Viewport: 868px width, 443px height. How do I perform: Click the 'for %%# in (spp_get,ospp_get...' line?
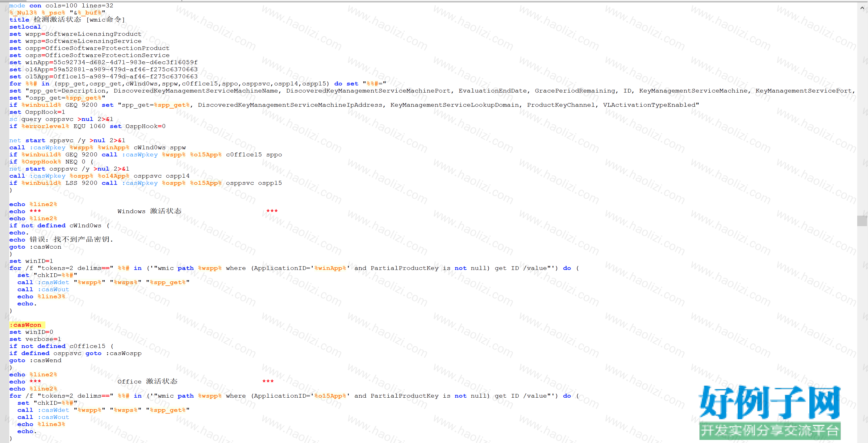[x=198, y=84]
